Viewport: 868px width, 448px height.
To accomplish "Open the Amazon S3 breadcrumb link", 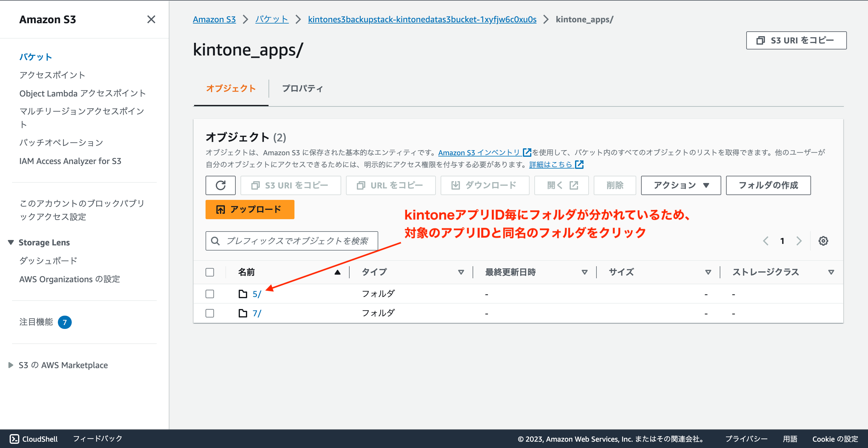I will click(214, 19).
